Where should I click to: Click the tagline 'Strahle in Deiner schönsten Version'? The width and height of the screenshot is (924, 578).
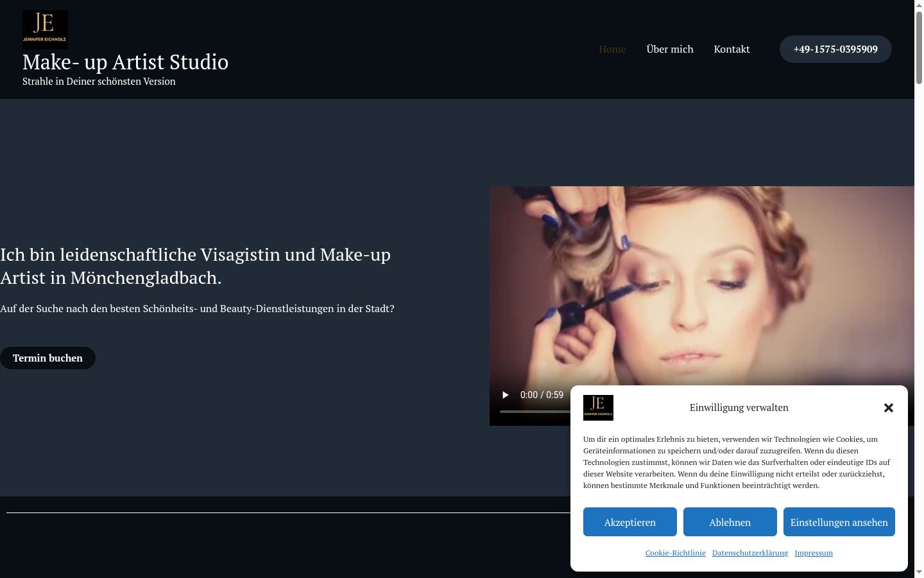point(99,82)
